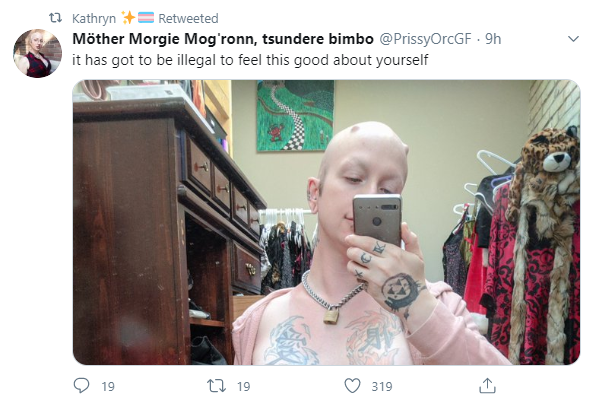Screen dimensions: 594x403
Task: Visit the @PrissyOrcGF handle link
Action: [x=425, y=39]
